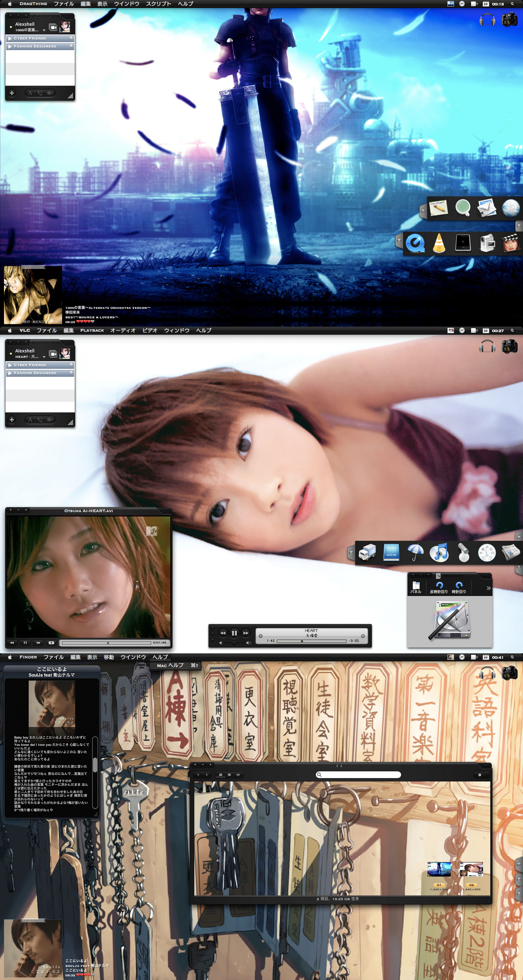Image resolution: width=523 pixels, height=980 pixels.
Task: Open the スクリプト menu
Action: coord(158,4)
